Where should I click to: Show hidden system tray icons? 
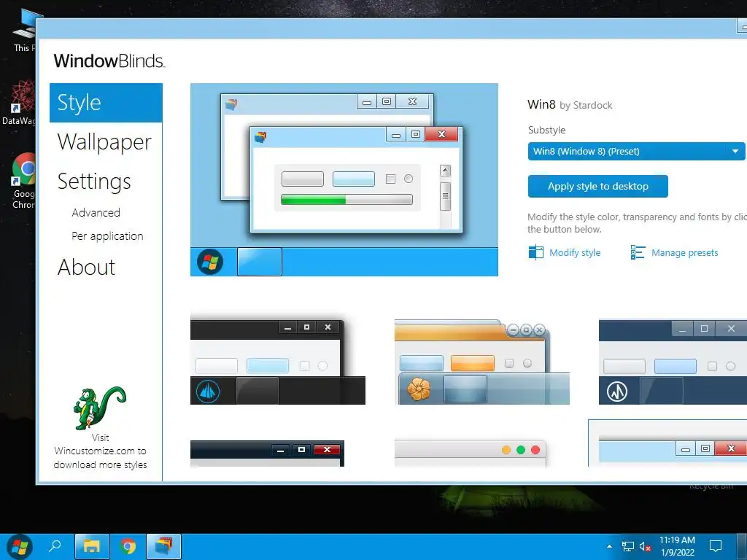click(x=609, y=546)
